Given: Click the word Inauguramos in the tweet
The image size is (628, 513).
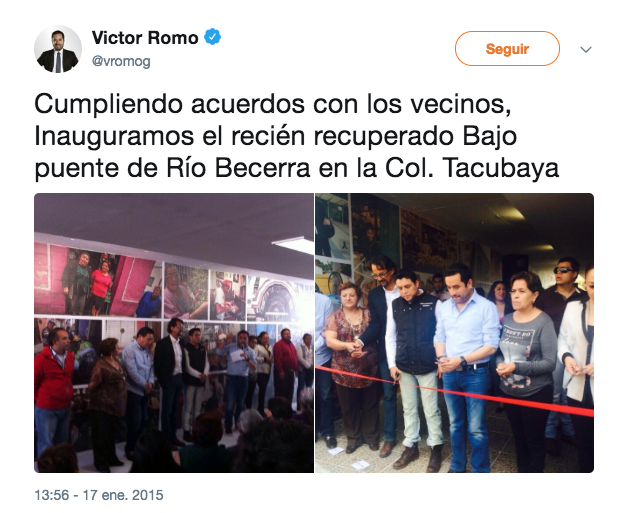Looking at the screenshot, I should 114,136.
